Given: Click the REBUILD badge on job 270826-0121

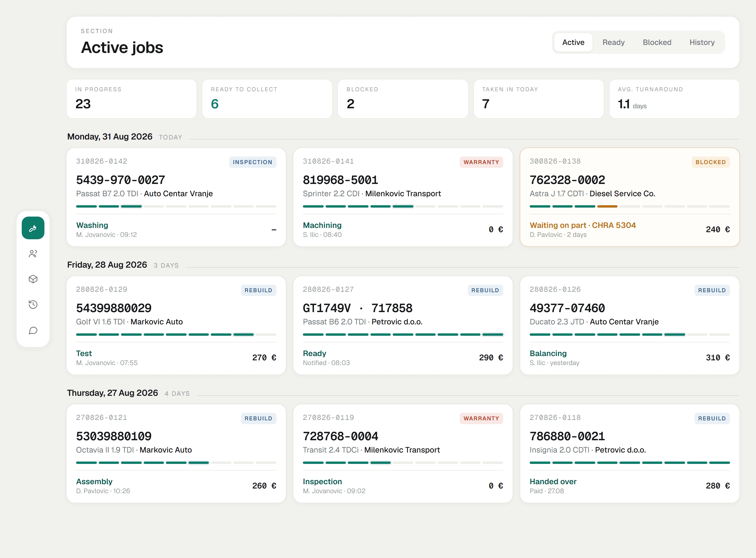Looking at the screenshot, I should pos(258,418).
